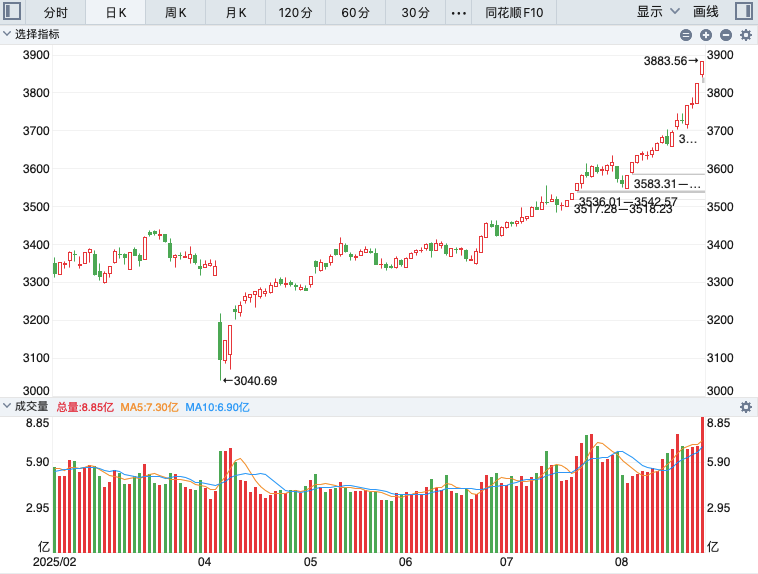Screen dimensions: 758x574
Task: Click the left axis 3500 price label
Action: [x=36, y=206]
